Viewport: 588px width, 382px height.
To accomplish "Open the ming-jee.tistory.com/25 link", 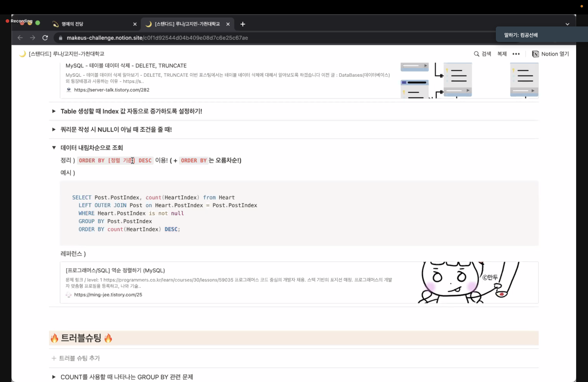I will (108, 295).
